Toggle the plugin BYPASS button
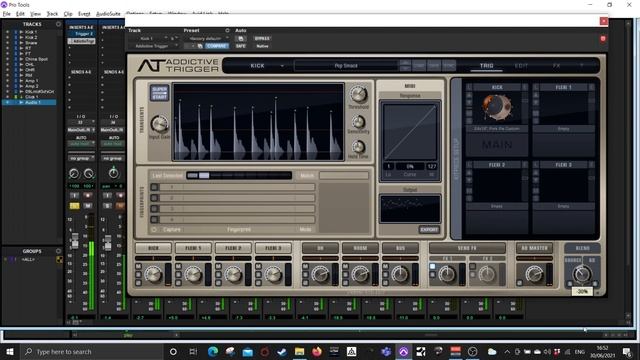The width and height of the screenshot is (640, 360). click(x=262, y=38)
